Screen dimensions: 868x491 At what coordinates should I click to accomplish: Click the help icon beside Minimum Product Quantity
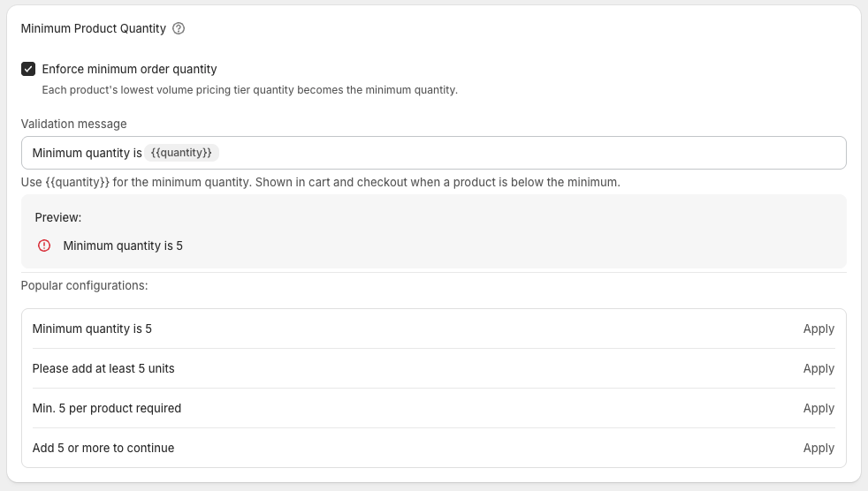click(x=179, y=28)
